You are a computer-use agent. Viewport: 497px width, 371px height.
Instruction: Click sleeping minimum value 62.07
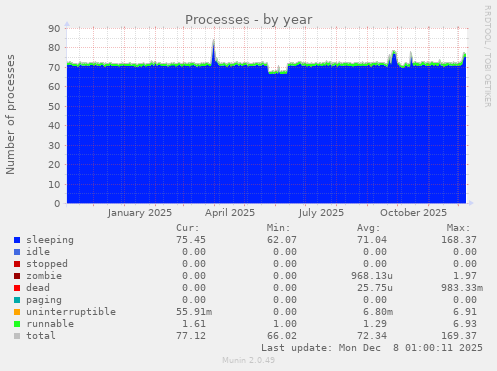[x=282, y=240]
